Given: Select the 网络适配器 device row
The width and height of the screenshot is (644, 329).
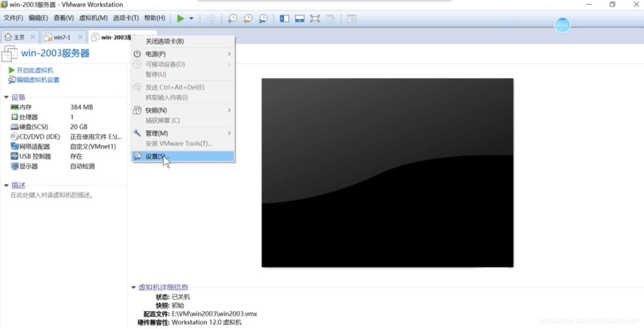Looking at the screenshot, I should click(66, 146).
